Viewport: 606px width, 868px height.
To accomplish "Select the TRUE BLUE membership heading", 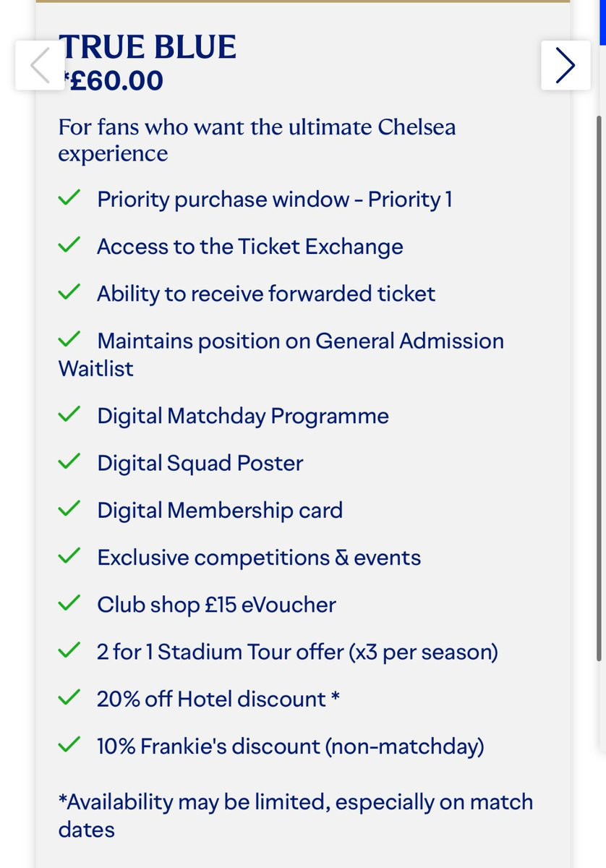I will click(x=148, y=47).
